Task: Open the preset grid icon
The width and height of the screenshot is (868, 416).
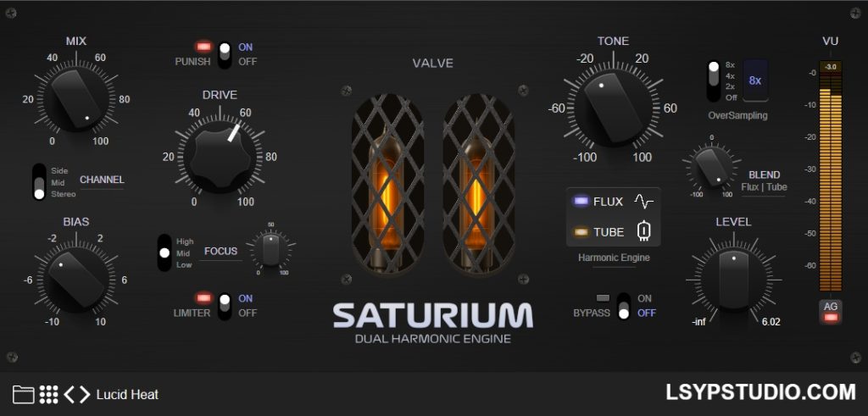Action: pyautogui.click(x=48, y=395)
